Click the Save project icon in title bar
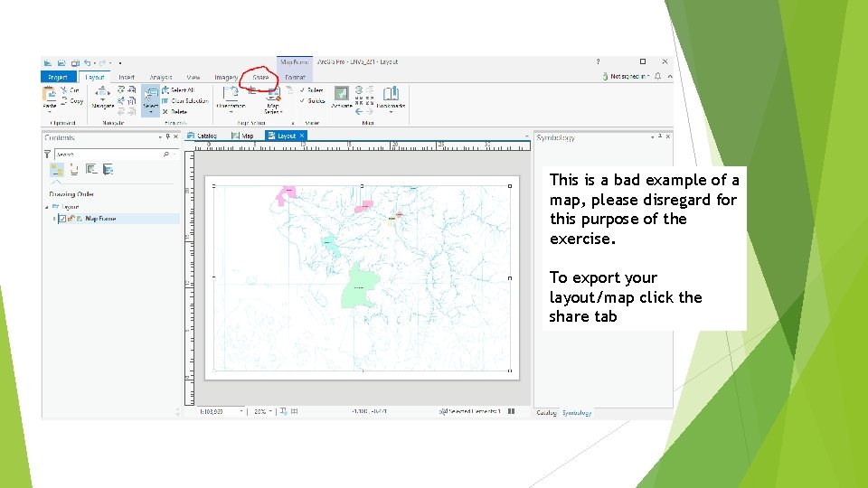Screen dimensions: 868x488 click(75, 62)
